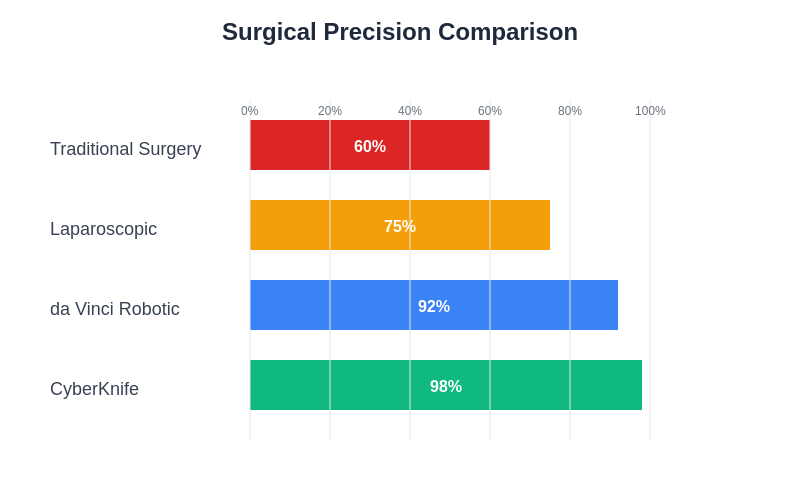Click the 100% axis tick label

(x=650, y=111)
